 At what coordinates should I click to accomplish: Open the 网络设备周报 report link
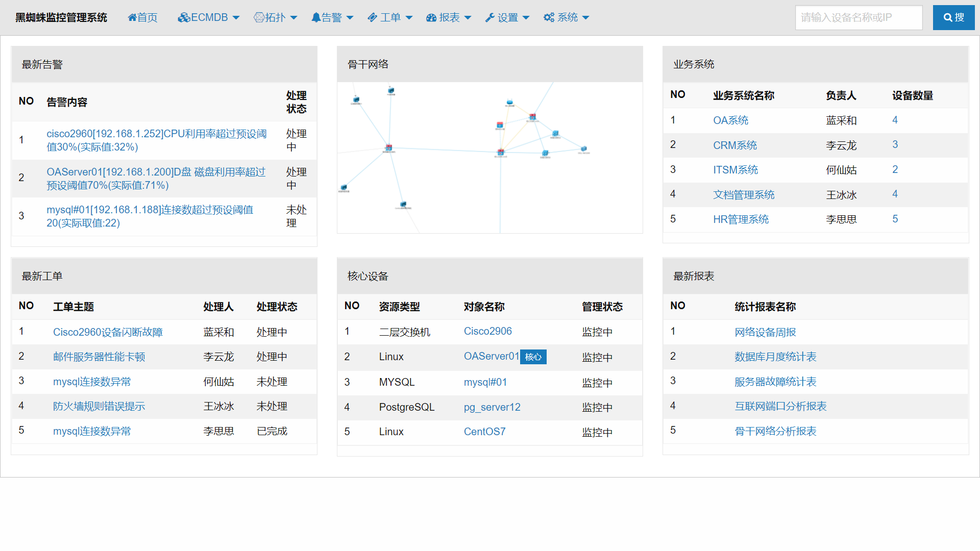pos(765,332)
